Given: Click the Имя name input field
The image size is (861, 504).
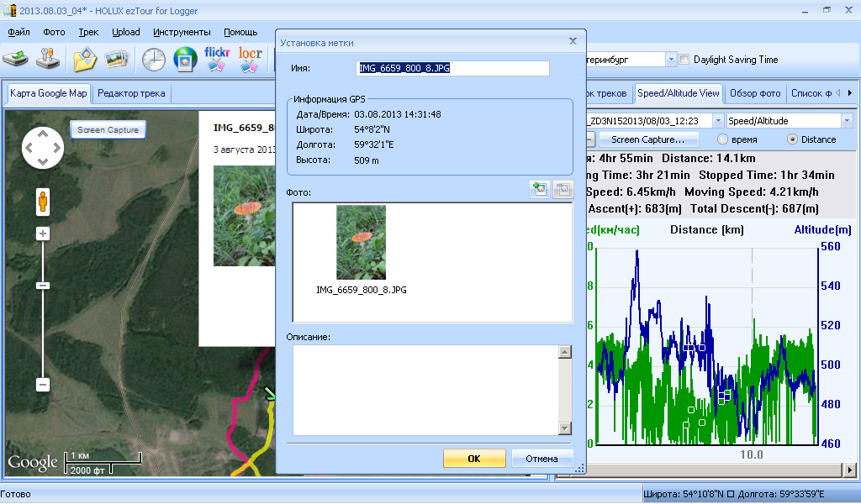Looking at the screenshot, I should pyautogui.click(x=452, y=68).
